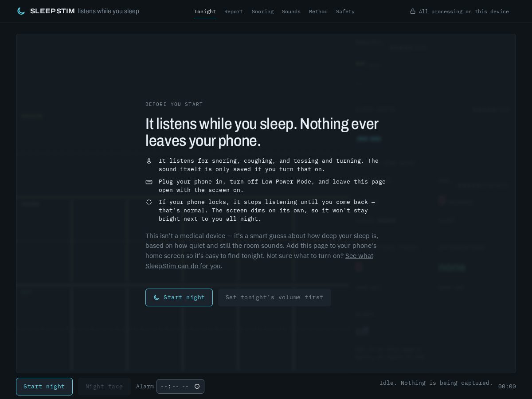Click the listens while you sleep tagline
This screenshot has width=532, height=399.
click(x=109, y=11)
